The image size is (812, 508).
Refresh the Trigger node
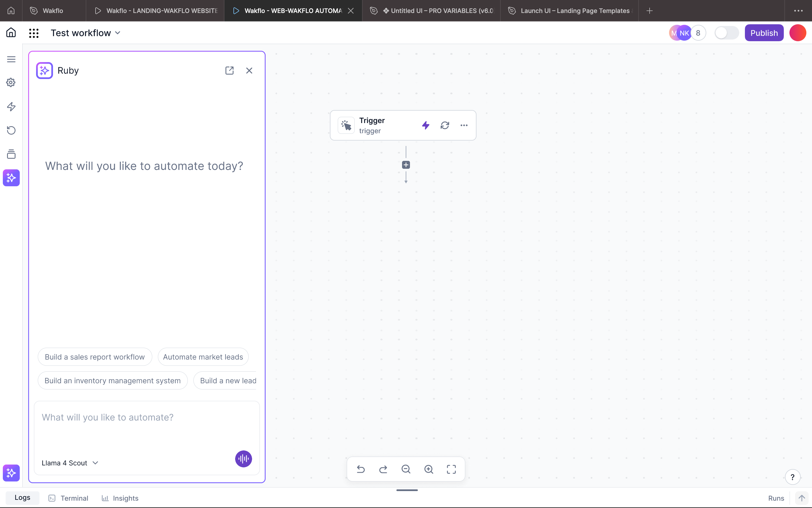(x=445, y=125)
